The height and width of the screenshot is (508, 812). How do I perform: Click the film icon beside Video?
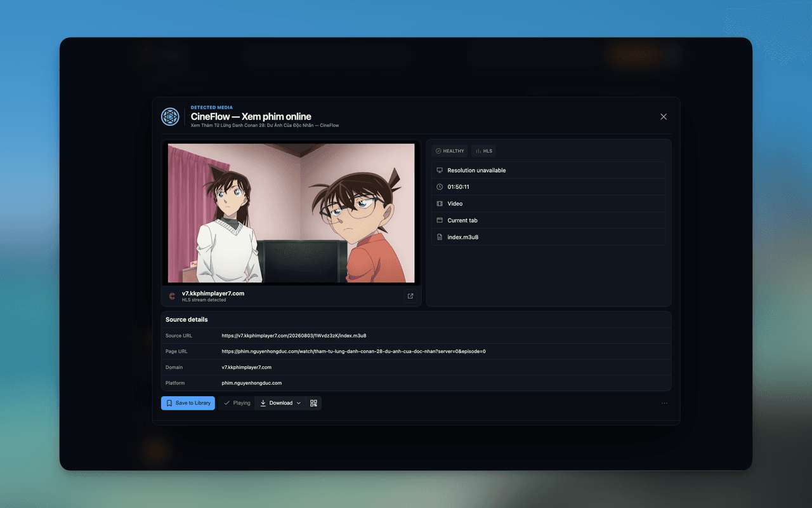coord(439,204)
